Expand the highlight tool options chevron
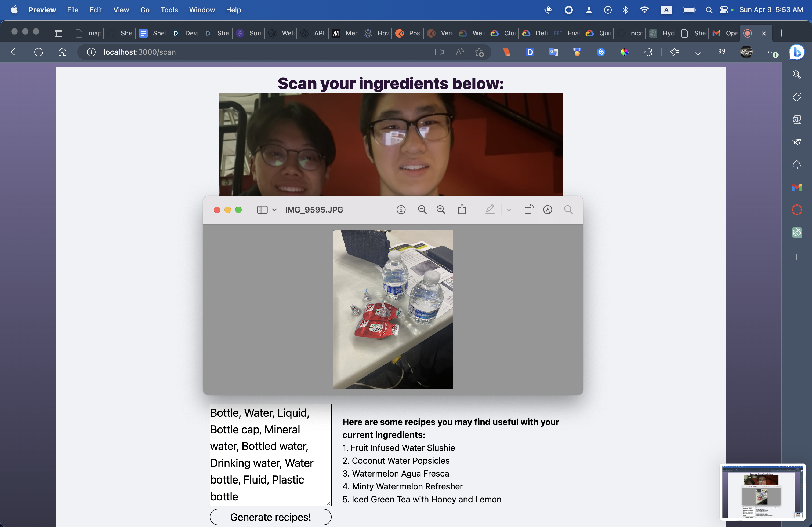 pos(509,210)
